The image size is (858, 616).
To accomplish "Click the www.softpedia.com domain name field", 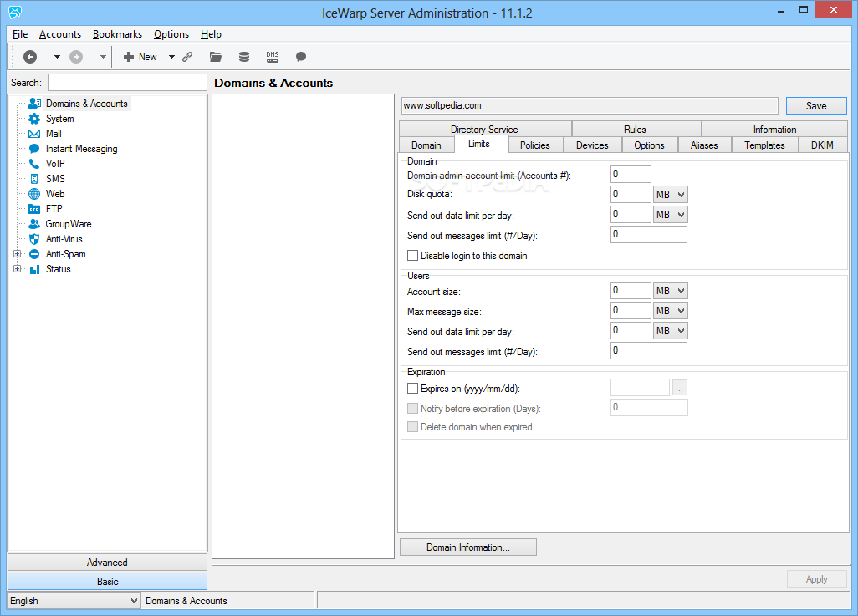I will click(590, 105).
